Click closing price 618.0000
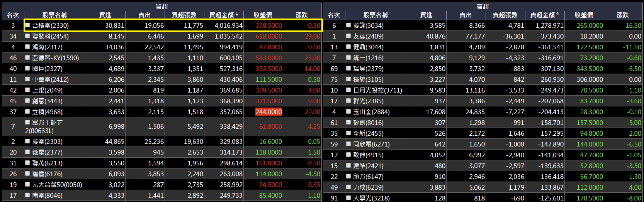The image size is (644, 202). coord(269,36)
